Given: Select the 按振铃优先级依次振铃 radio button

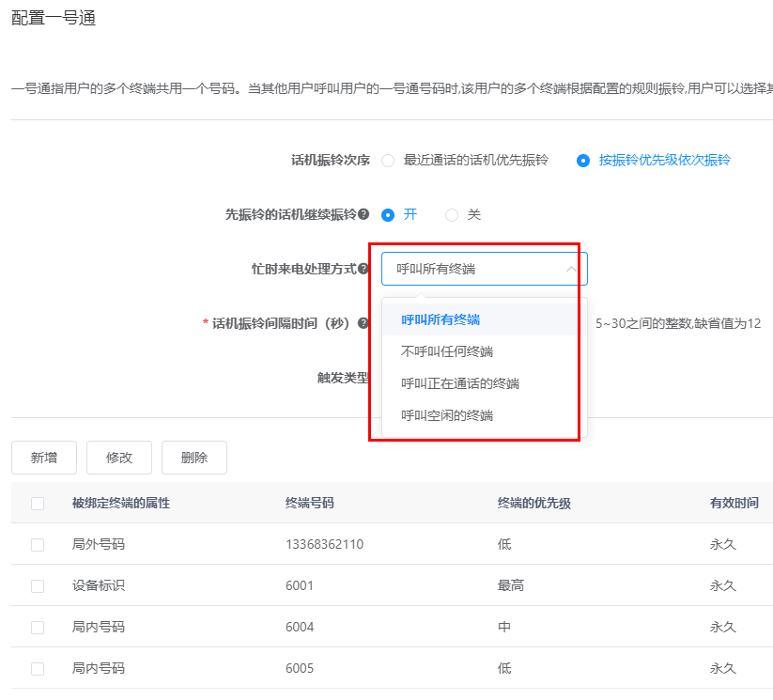Looking at the screenshot, I should (x=582, y=160).
